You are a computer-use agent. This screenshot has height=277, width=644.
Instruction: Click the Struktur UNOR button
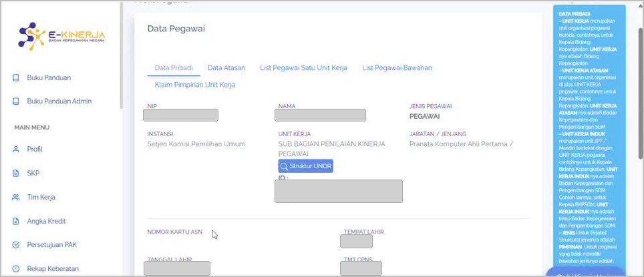[x=305, y=166]
